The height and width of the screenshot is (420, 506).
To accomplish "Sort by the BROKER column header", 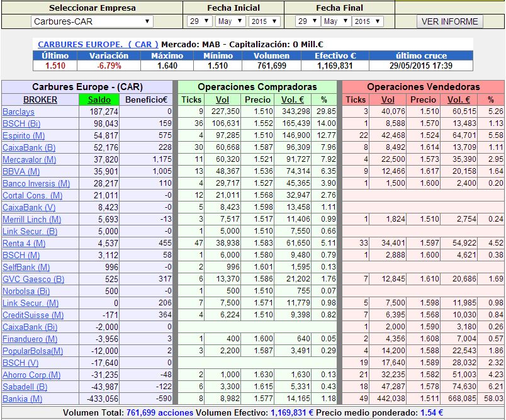I will coord(40,99).
